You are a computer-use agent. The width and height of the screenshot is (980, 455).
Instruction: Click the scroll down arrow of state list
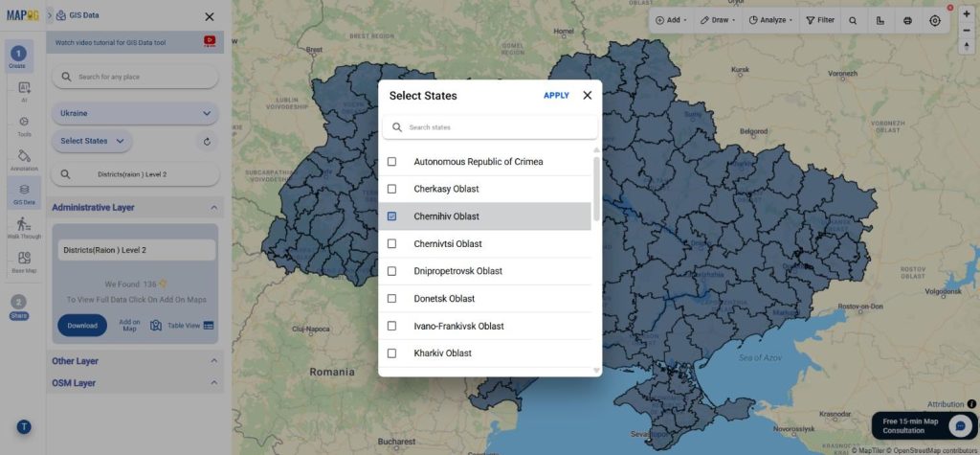(x=596, y=371)
